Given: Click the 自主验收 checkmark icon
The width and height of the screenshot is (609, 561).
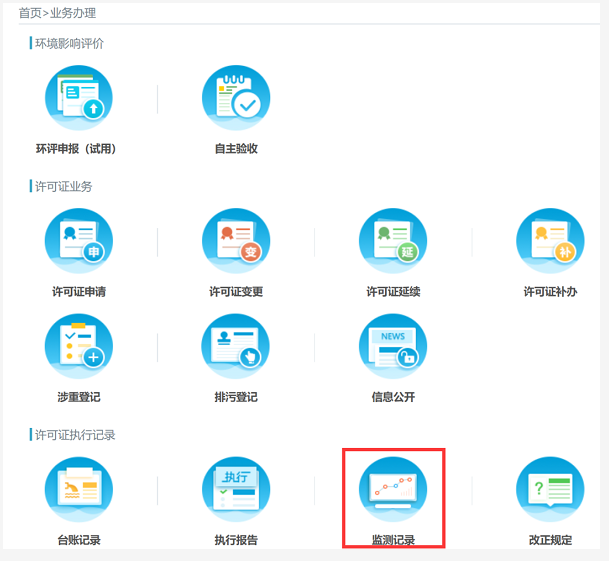Looking at the screenshot, I should pyautogui.click(x=236, y=99).
